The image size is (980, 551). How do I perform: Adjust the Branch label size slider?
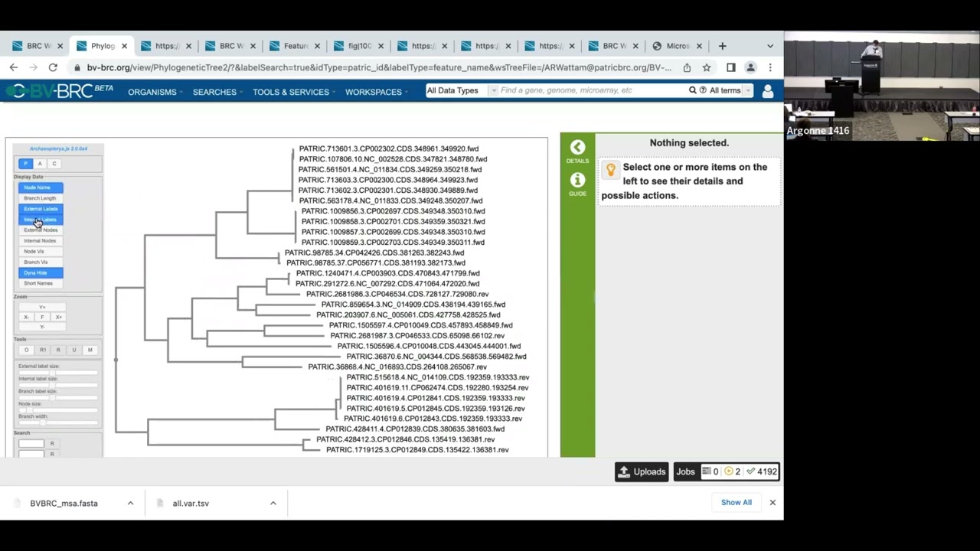[58, 398]
